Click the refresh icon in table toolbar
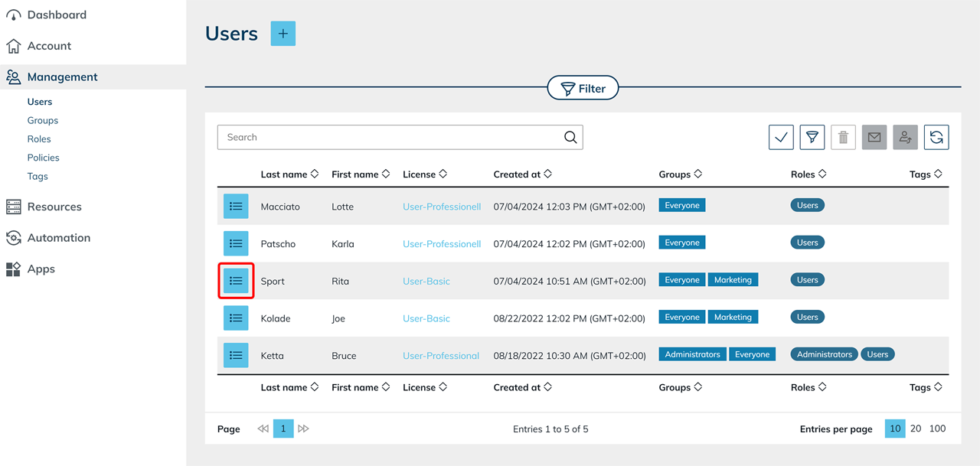 [936, 137]
